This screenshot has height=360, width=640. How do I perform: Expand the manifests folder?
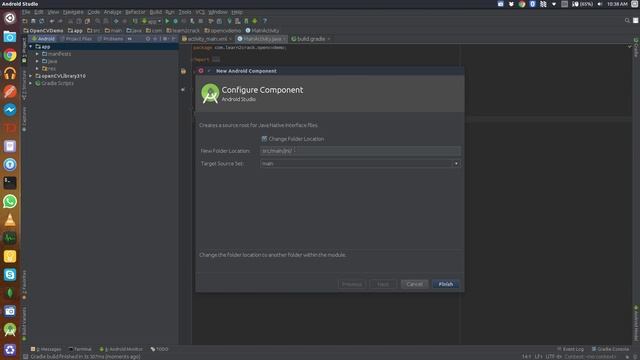[37, 54]
